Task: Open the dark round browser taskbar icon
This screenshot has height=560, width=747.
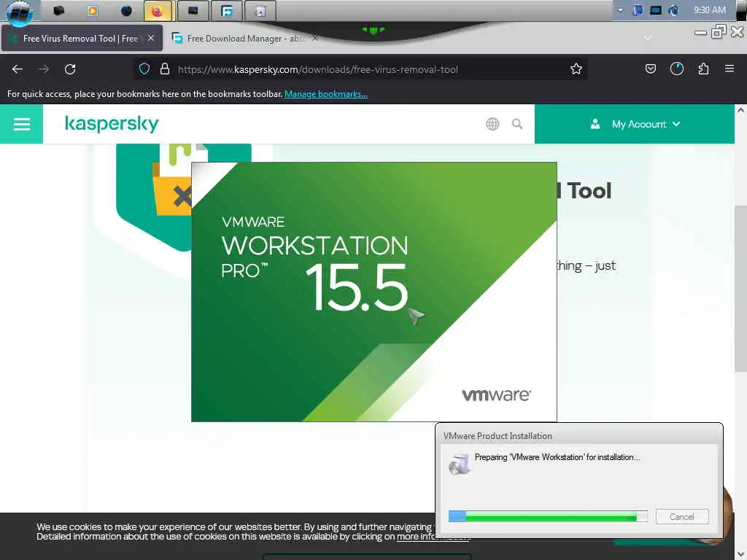Action: (x=126, y=10)
